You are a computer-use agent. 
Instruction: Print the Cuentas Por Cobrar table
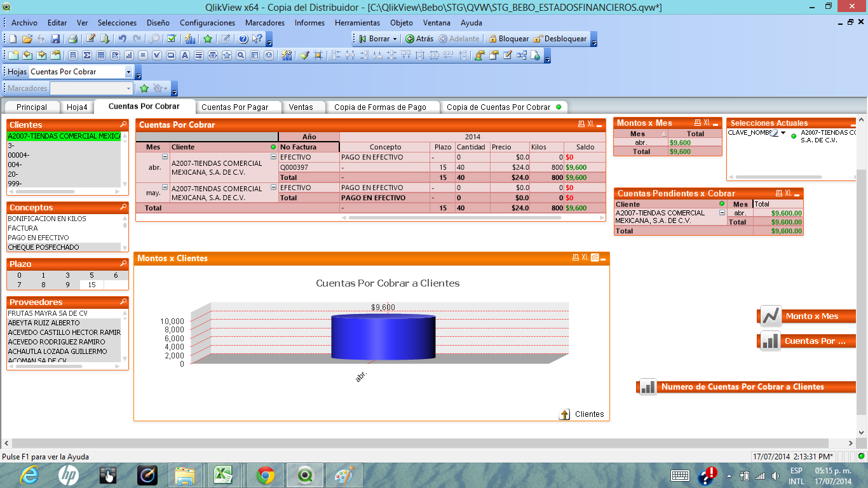click(x=581, y=125)
